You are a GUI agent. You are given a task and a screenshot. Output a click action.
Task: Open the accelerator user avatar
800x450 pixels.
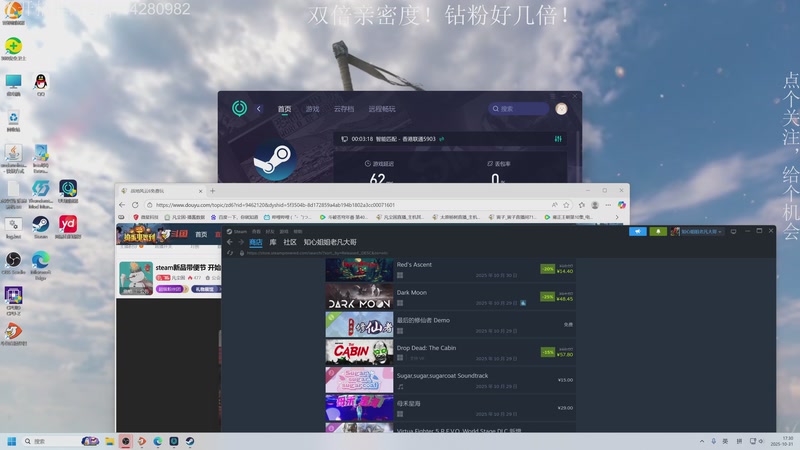pos(561,109)
